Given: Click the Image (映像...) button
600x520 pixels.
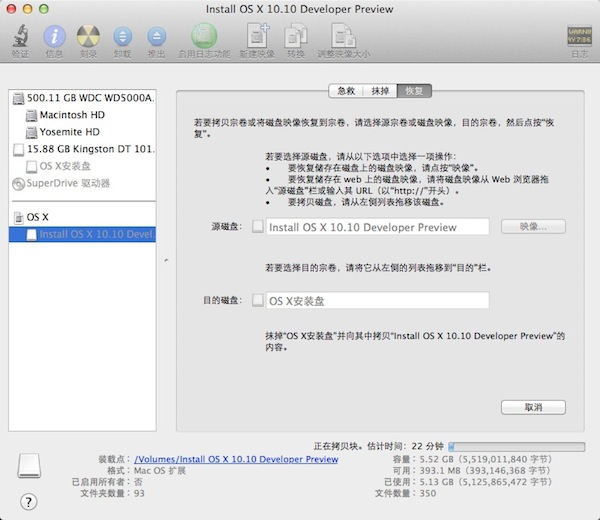Looking at the screenshot, I should click(x=533, y=227).
